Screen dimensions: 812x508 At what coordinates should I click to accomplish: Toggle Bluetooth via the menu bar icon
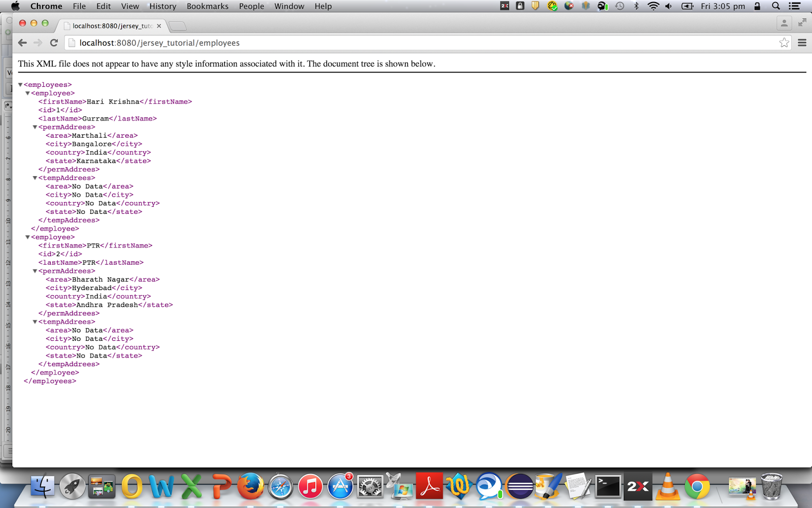[x=636, y=6]
